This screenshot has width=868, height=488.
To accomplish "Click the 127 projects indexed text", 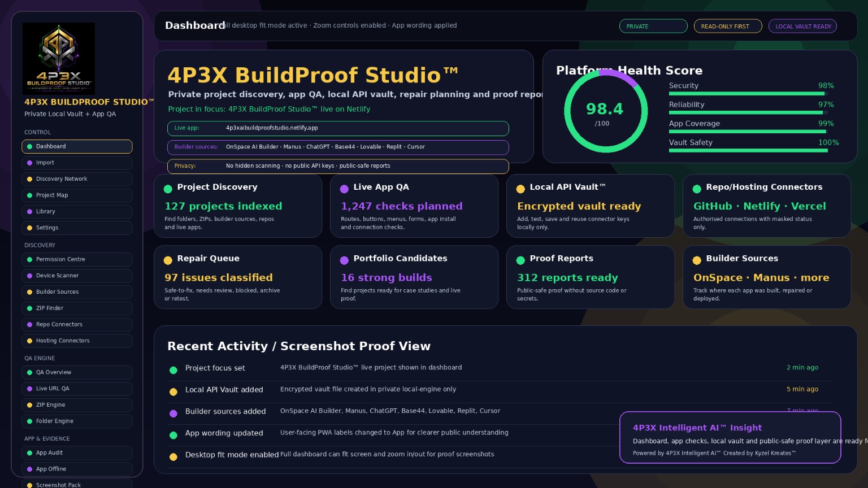I will click(x=223, y=207).
